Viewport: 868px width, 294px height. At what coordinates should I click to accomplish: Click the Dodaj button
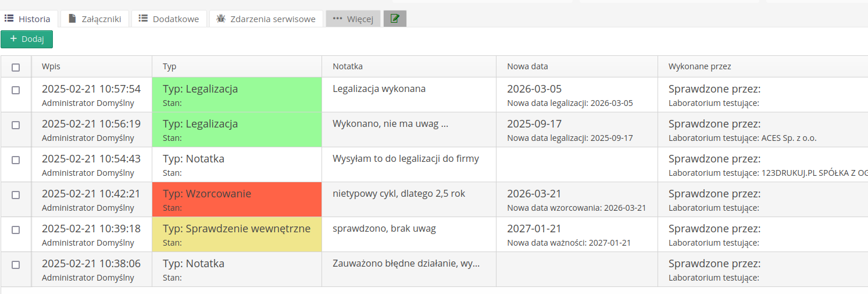[x=27, y=39]
